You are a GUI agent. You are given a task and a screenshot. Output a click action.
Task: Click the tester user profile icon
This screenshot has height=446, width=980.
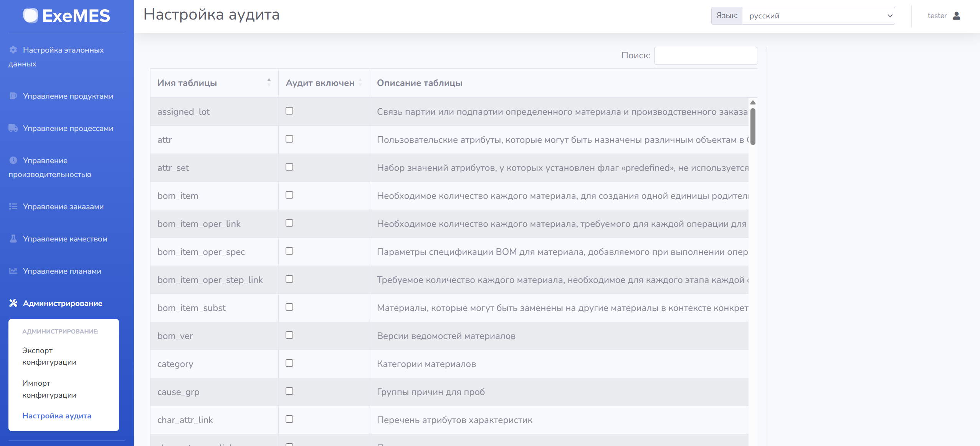957,16
